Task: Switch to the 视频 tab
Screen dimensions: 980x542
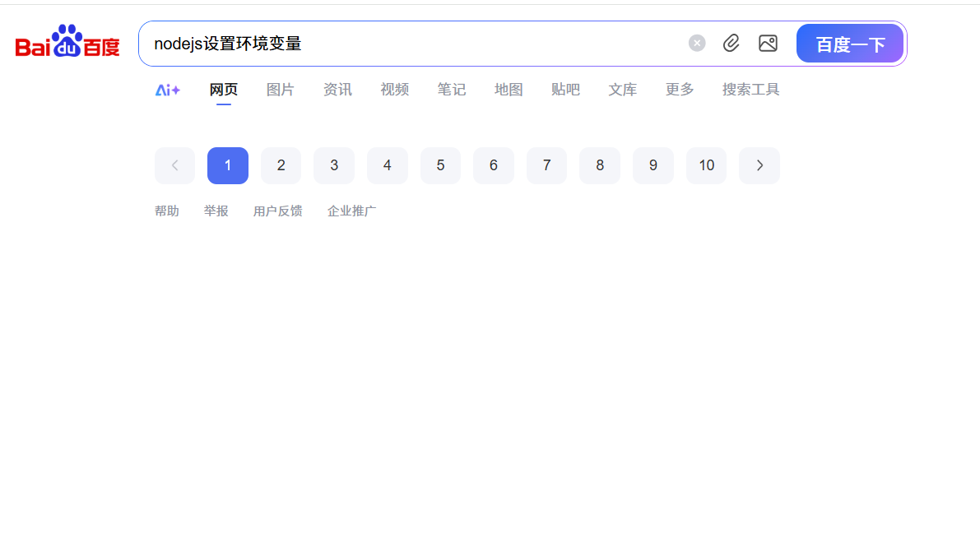Action: click(x=394, y=90)
